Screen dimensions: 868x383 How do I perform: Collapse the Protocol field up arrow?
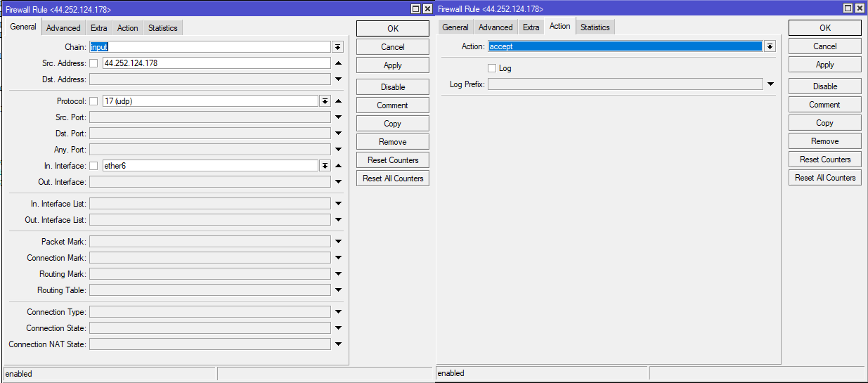pos(338,101)
